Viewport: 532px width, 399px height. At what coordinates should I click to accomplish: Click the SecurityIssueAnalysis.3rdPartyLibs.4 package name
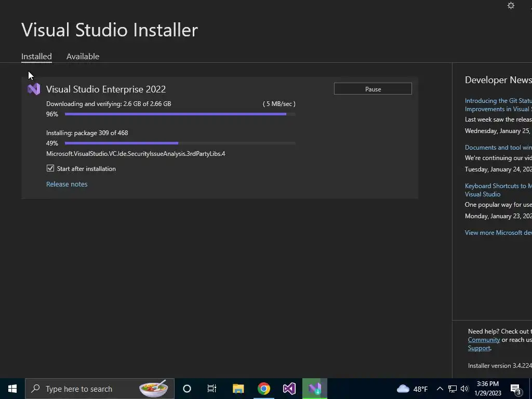tap(136, 154)
